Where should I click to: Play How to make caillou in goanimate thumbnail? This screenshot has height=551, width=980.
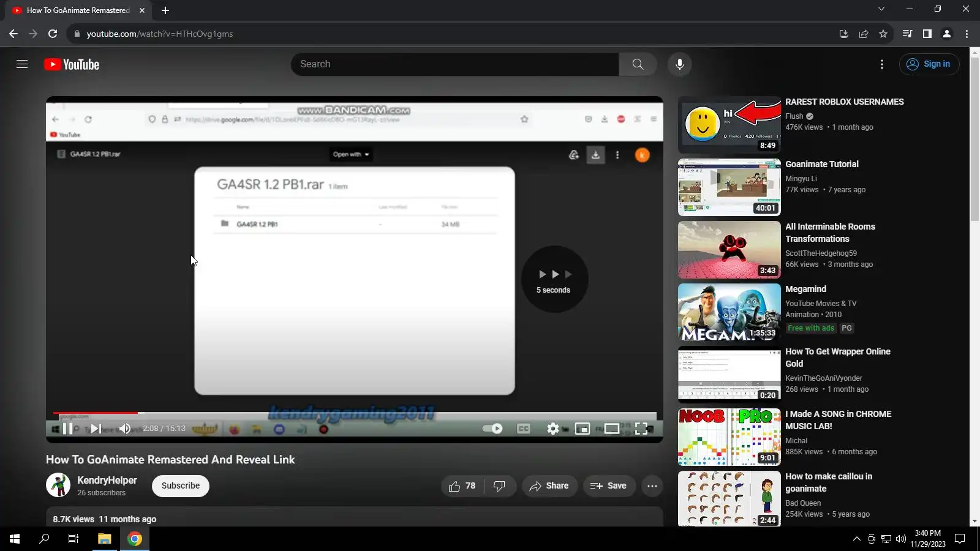tap(729, 500)
